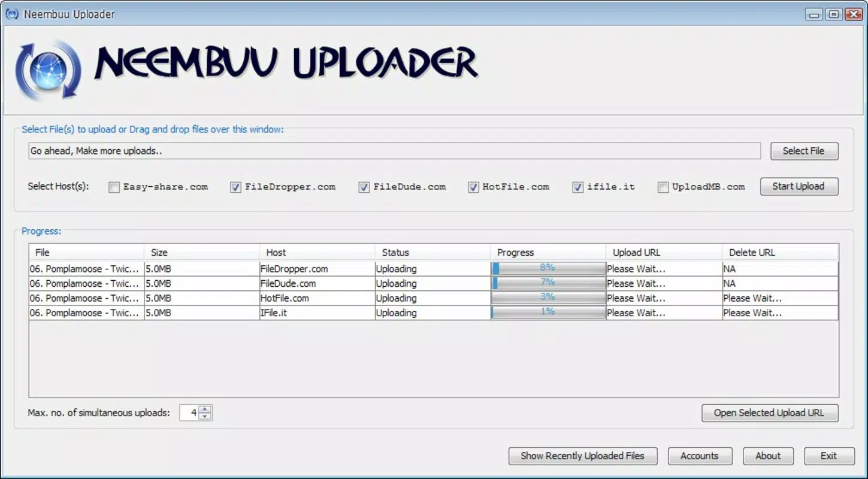Image resolution: width=868 pixels, height=479 pixels.
Task: Minimize the Neembuu Uploader window
Action: [813, 14]
